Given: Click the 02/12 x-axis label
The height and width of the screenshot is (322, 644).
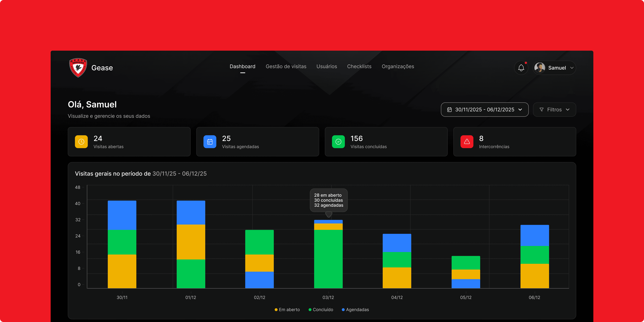Looking at the screenshot, I should tap(259, 297).
